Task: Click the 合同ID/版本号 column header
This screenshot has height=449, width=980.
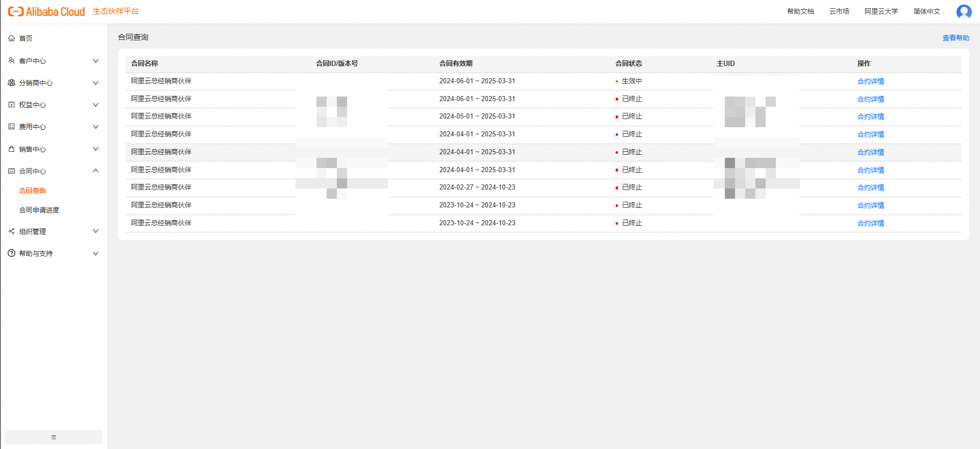Action: click(337, 63)
